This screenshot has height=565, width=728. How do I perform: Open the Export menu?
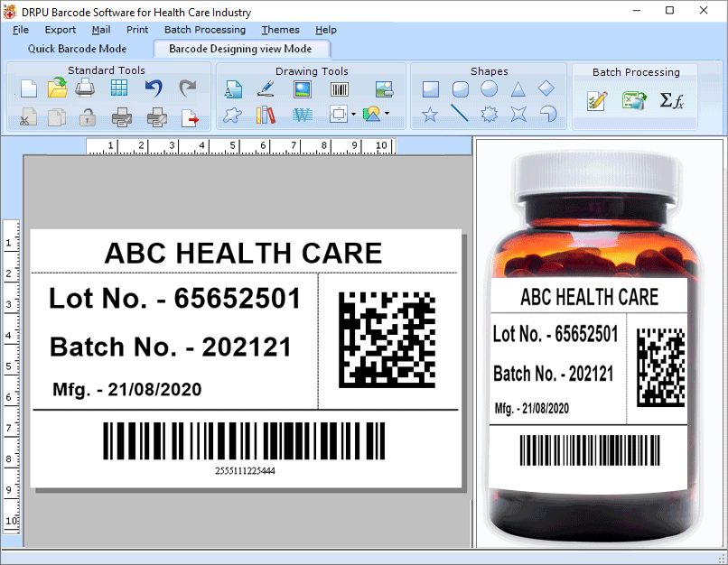tap(60, 30)
